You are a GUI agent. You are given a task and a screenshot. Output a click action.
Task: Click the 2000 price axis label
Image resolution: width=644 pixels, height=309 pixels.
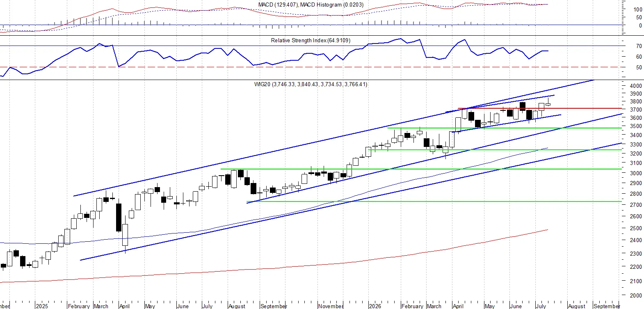tap(636, 295)
